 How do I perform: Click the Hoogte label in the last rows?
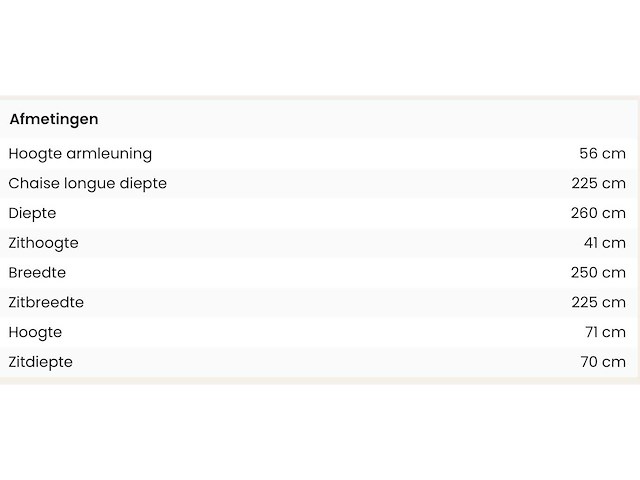pyautogui.click(x=35, y=332)
